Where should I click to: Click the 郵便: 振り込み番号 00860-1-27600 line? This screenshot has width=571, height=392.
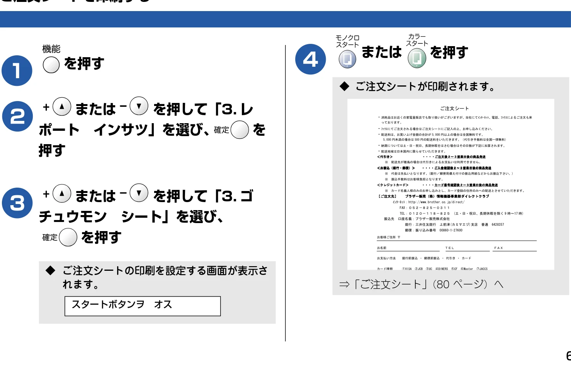pyautogui.click(x=434, y=230)
